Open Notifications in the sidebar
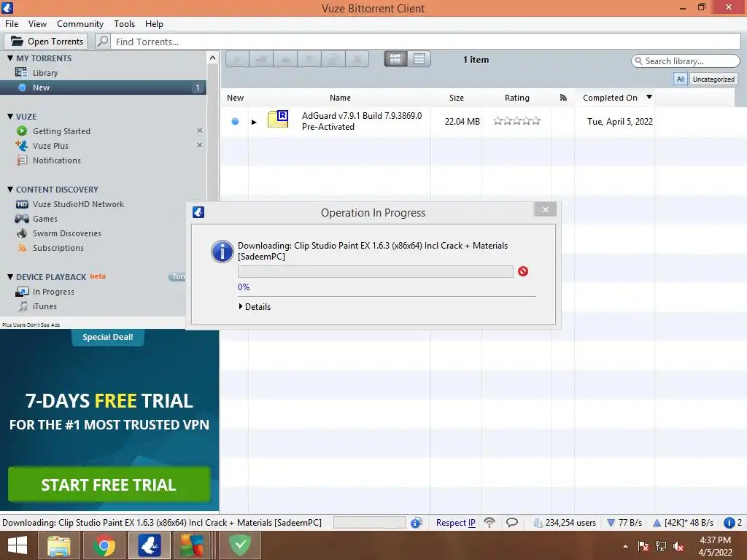The image size is (747, 560). [57, 160]
